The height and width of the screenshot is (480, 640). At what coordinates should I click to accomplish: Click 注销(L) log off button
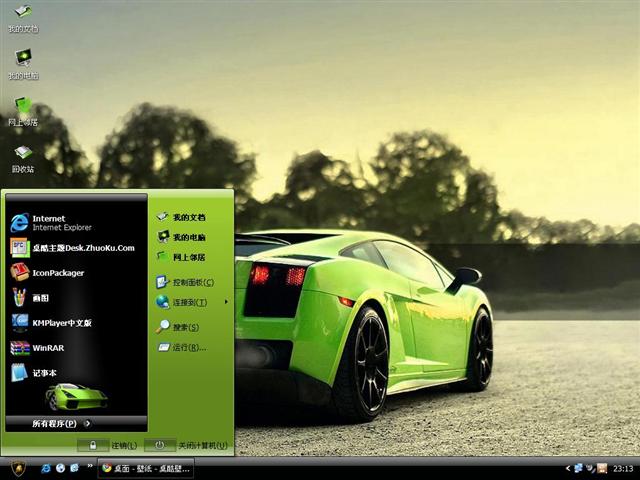pyautogui.click(x=107, y=445)
